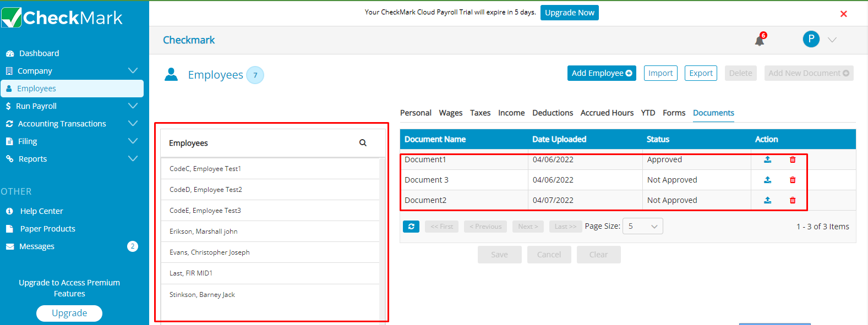Expand Accounting Transactions chevron
Screen dimensions: 868x325
pos(133,123)
